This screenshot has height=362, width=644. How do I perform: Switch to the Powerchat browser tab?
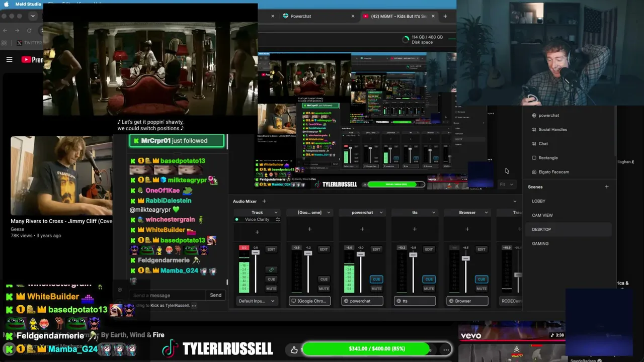[x=300, y=16]
